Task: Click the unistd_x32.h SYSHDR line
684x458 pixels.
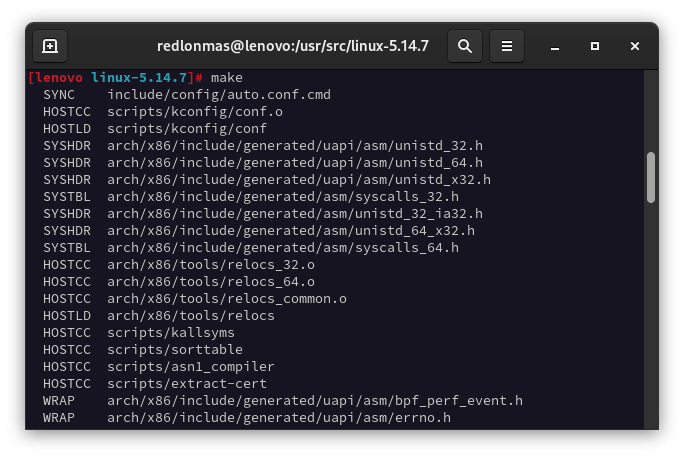Action: pyautogui.click(x=298, y=179)
